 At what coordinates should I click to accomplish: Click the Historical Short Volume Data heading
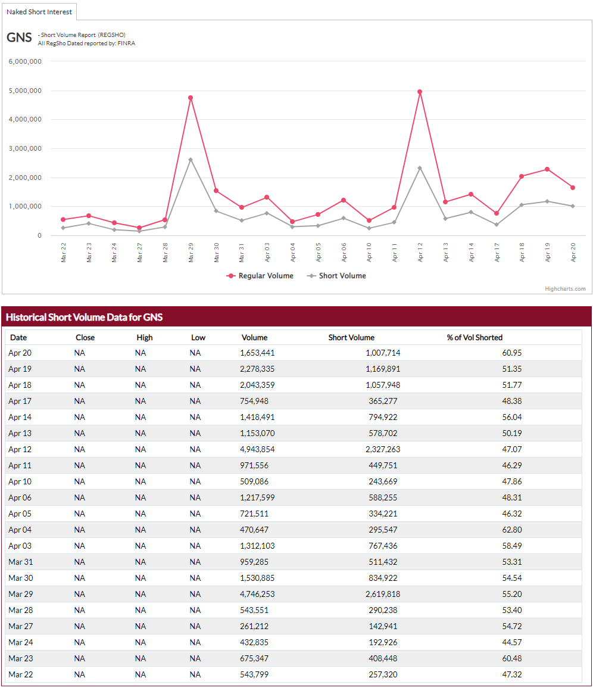pyautogui.click(x=85, y=317)
